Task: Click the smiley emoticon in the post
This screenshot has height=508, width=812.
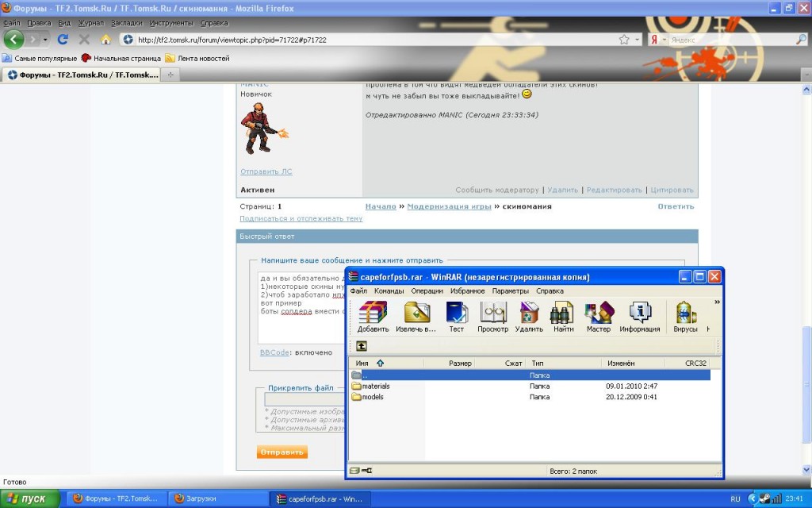Action: 527,94
